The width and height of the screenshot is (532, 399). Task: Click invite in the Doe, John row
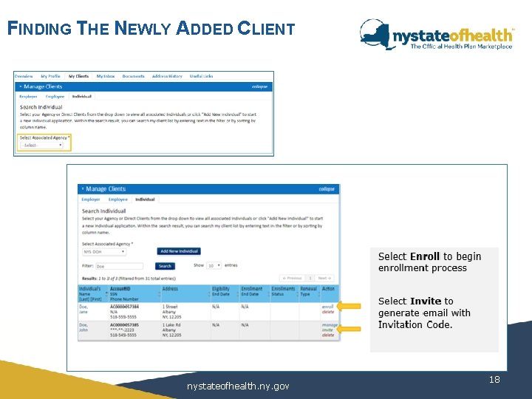327,330
